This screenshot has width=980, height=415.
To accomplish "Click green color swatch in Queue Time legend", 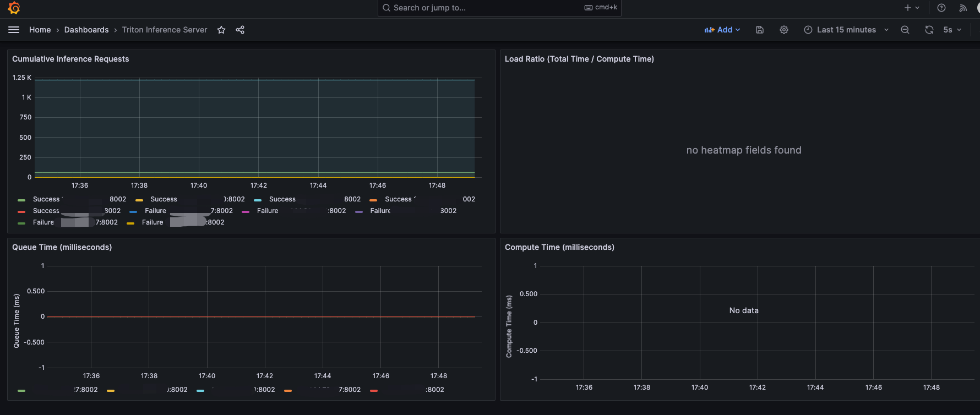I will 21,390.
